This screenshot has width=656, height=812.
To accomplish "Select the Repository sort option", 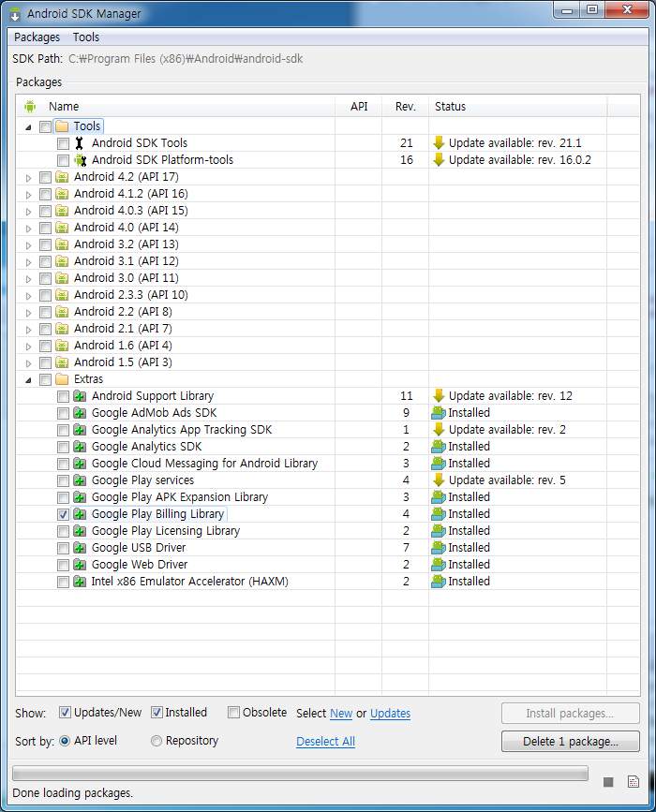I will [157, 741].
